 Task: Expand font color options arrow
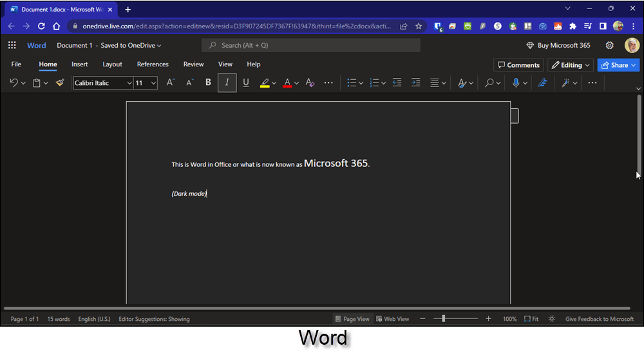click(x=296, y=83)
